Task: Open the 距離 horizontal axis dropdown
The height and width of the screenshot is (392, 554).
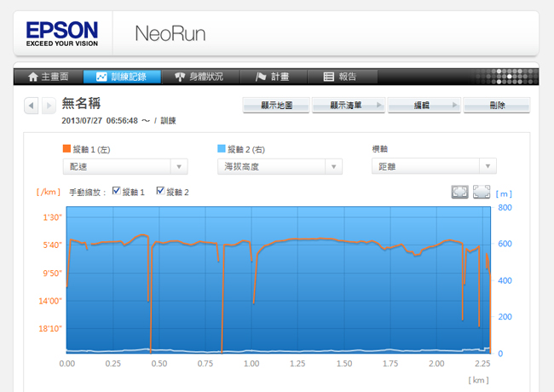Action: click(434, 166)
